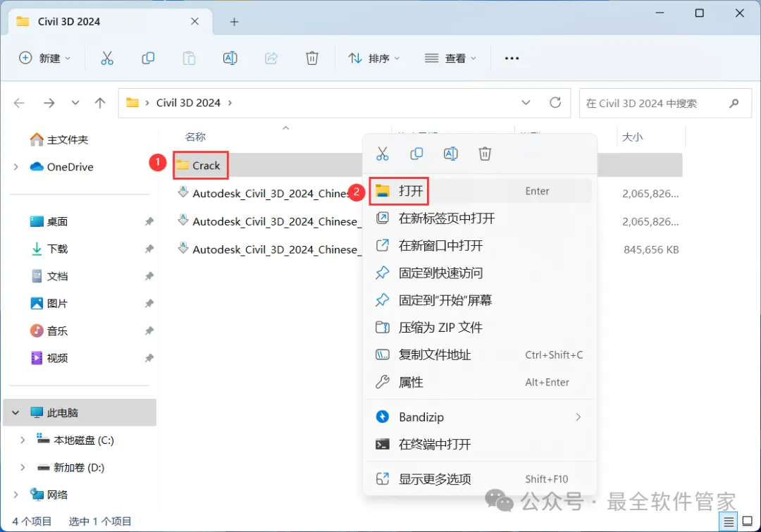Click the Rename icon in the toolbar
Viewport: 761px width, 532px height.
coord(230,58)
